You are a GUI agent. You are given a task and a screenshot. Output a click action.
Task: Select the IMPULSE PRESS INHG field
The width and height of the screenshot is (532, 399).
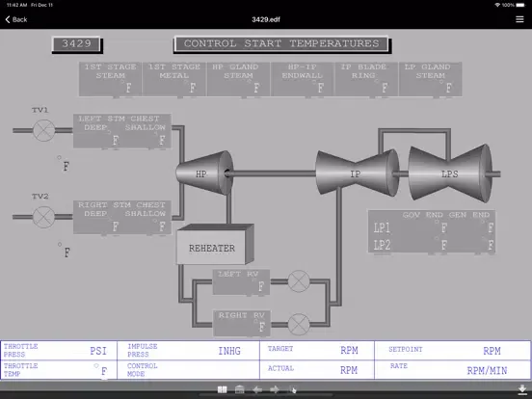pyautogui.click(x=188, y=351)
